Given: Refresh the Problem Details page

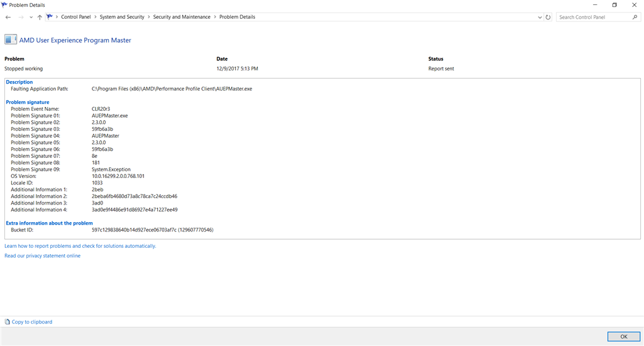Looking at the screenshot, I should (548, 17).
